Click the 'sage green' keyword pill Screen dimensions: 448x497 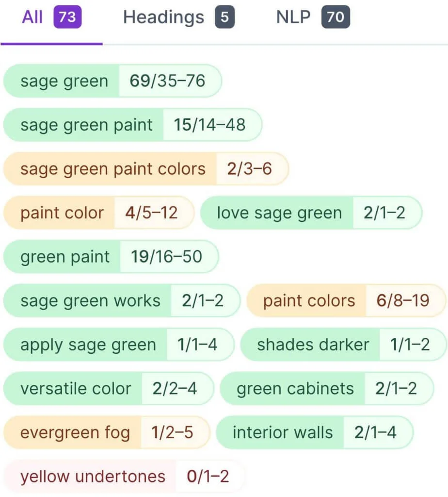(x=112, y=81)
